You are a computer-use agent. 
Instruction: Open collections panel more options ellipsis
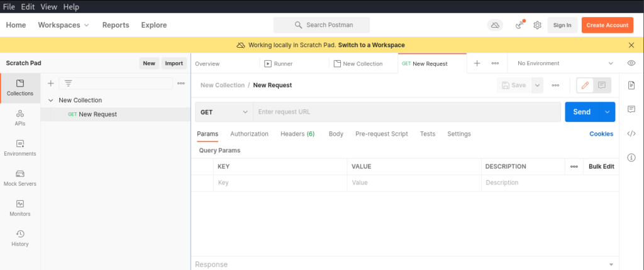[x=180, y=84]
